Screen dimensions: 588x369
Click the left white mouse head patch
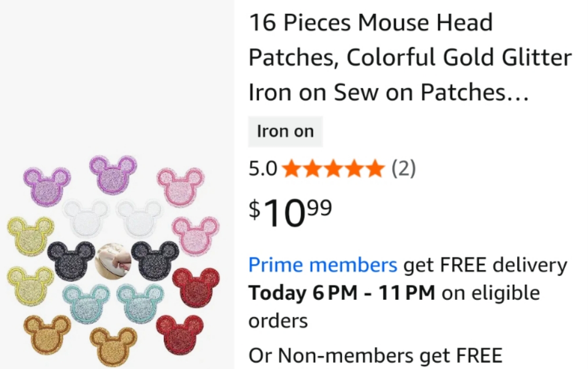[85, 218]
